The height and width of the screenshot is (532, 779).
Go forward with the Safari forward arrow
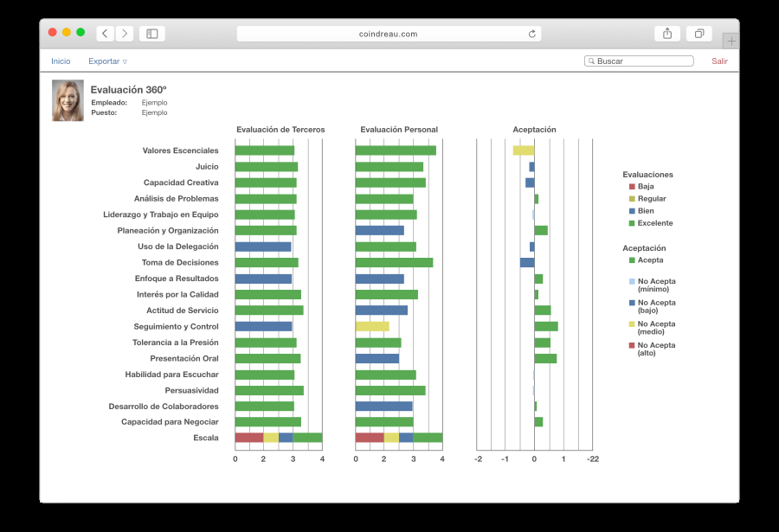pyautogui.click(x=125, y=33)
